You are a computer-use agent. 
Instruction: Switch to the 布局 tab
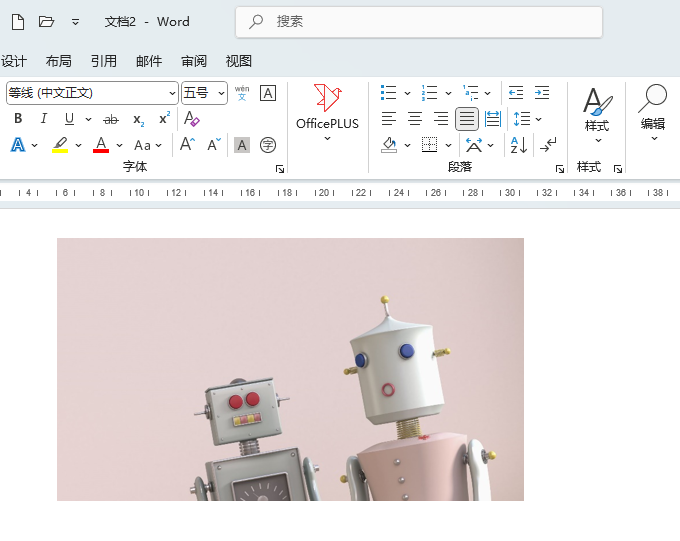59,61
